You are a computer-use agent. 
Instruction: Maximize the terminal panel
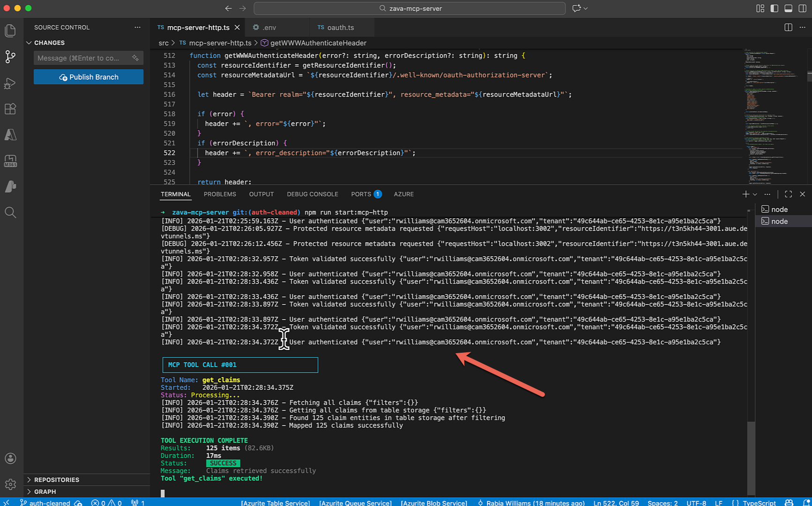[x=788, y=193]
